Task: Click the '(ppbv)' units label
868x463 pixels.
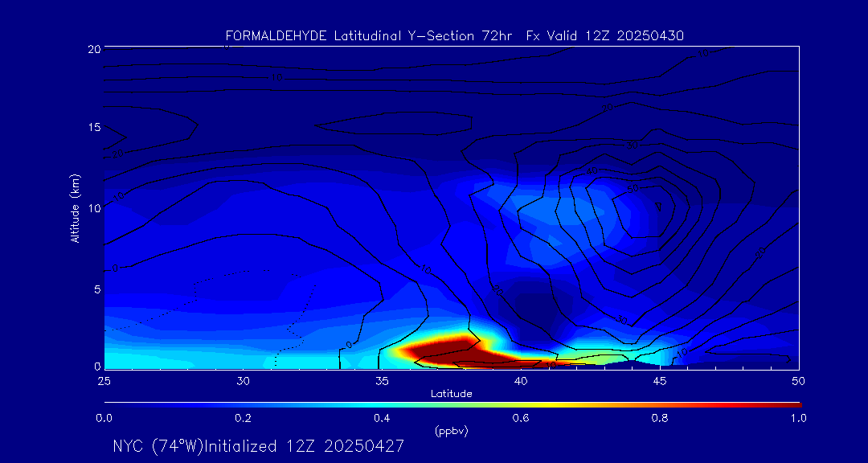Action: 452,432
